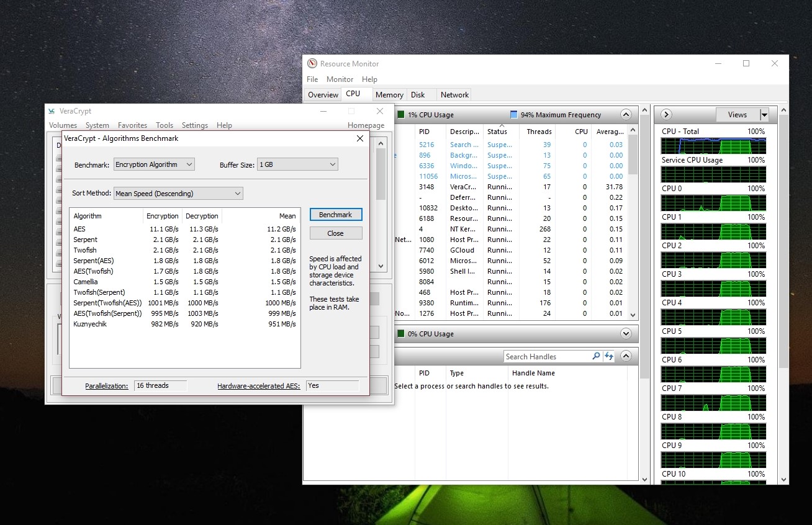
Task: Switch to the Network tab
Action: coord(454,95)
